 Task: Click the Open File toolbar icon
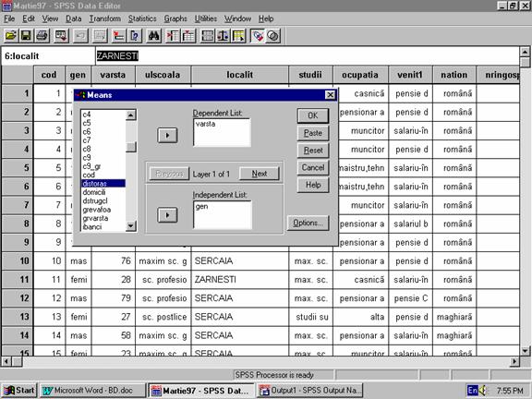[10, 36]
